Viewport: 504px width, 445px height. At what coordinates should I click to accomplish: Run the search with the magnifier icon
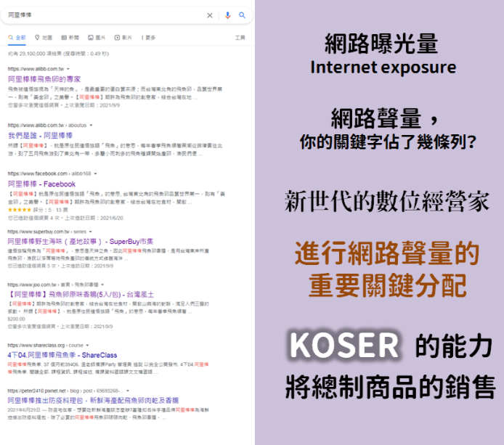point(242,15)
